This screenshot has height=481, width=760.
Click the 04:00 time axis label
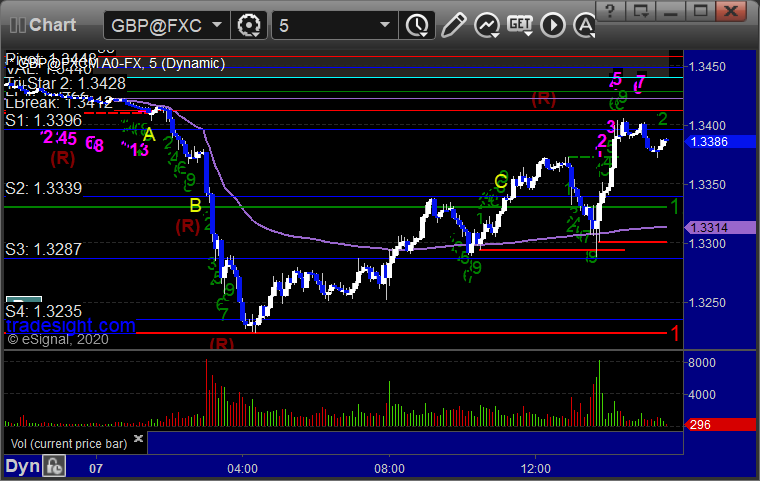tap(242, 469)
